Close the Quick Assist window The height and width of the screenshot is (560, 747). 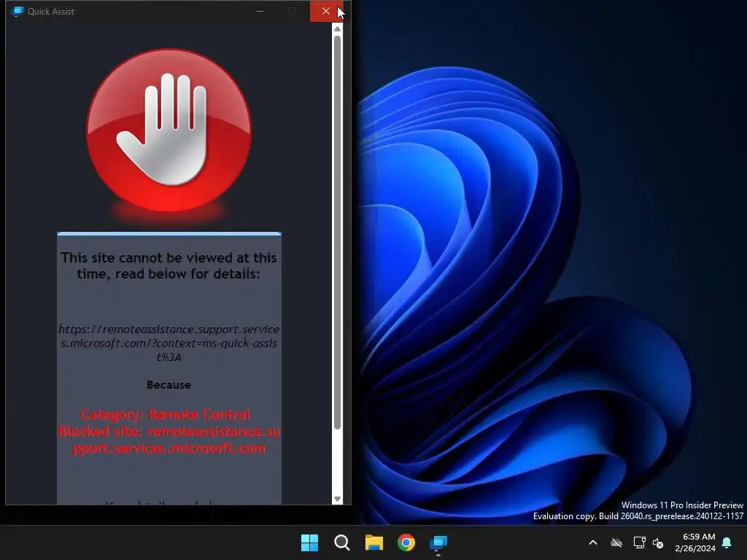tap(326, 11)
